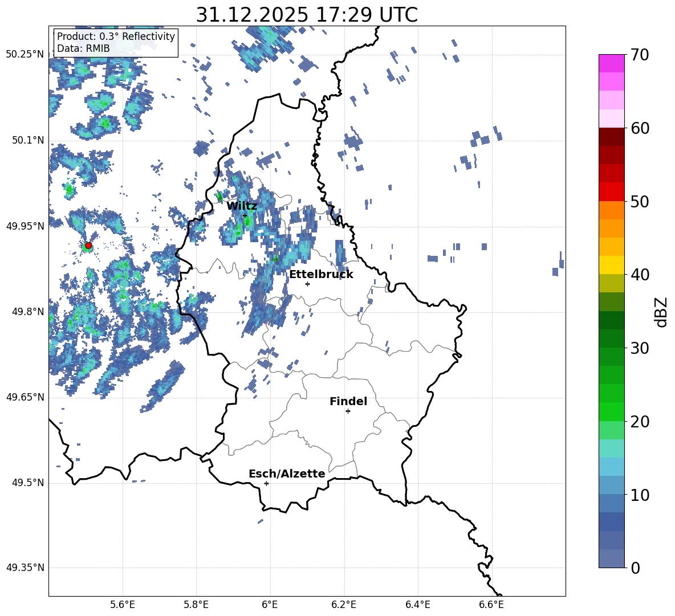Click the 49.5°N latitude label

click(x=29, y=483)
